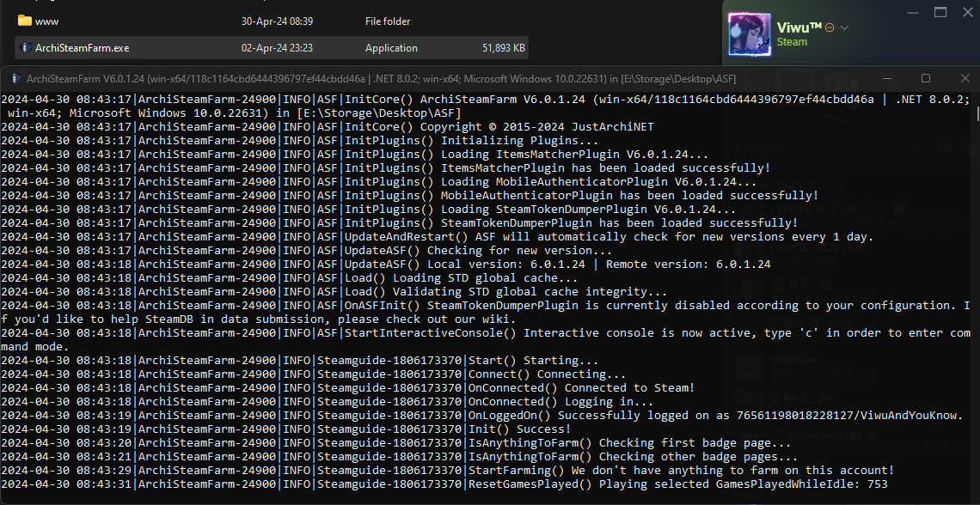The width and height of the screenshot is (980, 505).
Task: Click the orange do-not-disturb status icon beside Viwu™
Action: coord(830,27)
